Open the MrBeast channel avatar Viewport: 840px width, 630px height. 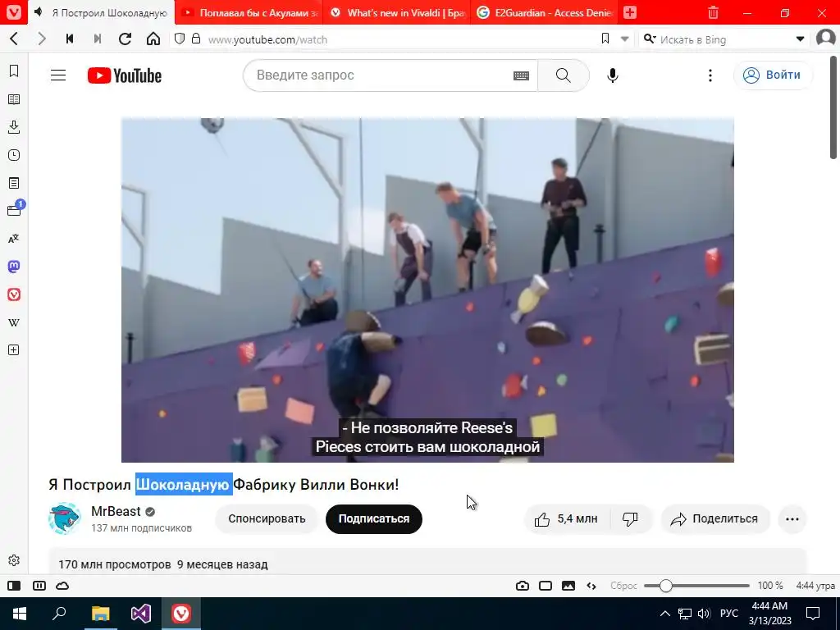click(64, 518)
